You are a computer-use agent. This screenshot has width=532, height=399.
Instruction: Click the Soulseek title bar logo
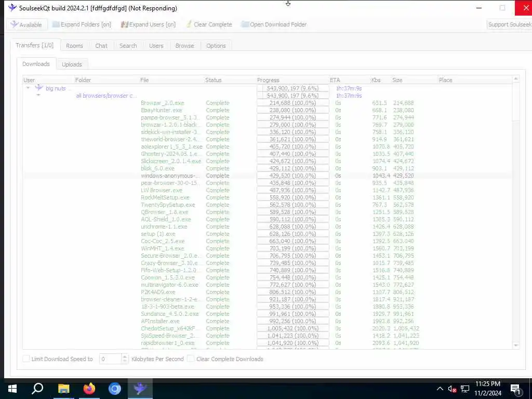(x=12, y=8)
